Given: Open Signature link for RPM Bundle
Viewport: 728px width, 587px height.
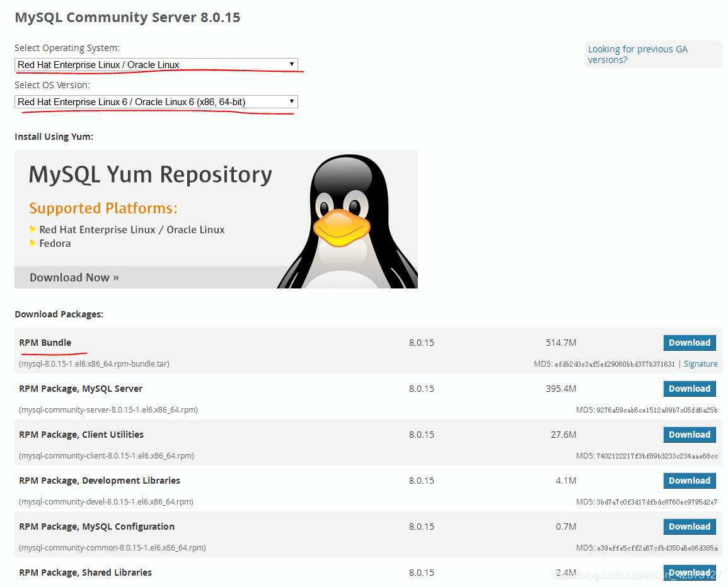Looking at the screenshot, I should [701, 364].
